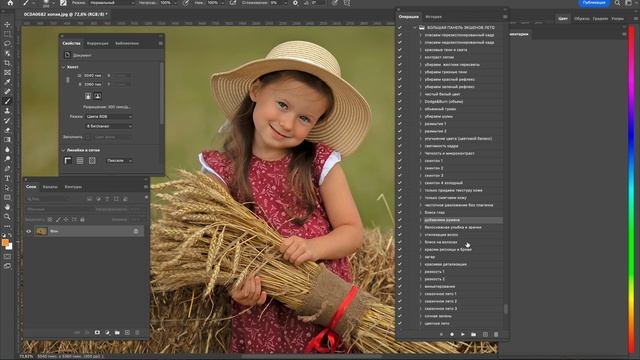Select the Hand tool

pos(7,207)
